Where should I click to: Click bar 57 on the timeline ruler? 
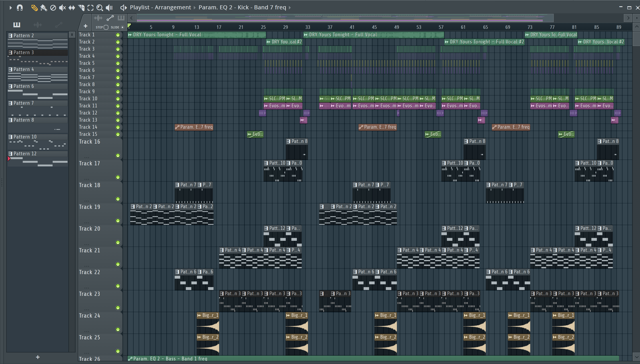pos(441,27)
